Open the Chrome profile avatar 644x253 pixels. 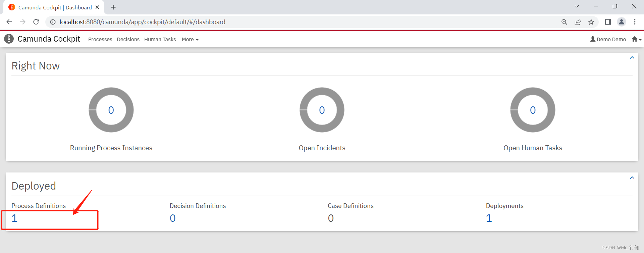tap(622, 22)
